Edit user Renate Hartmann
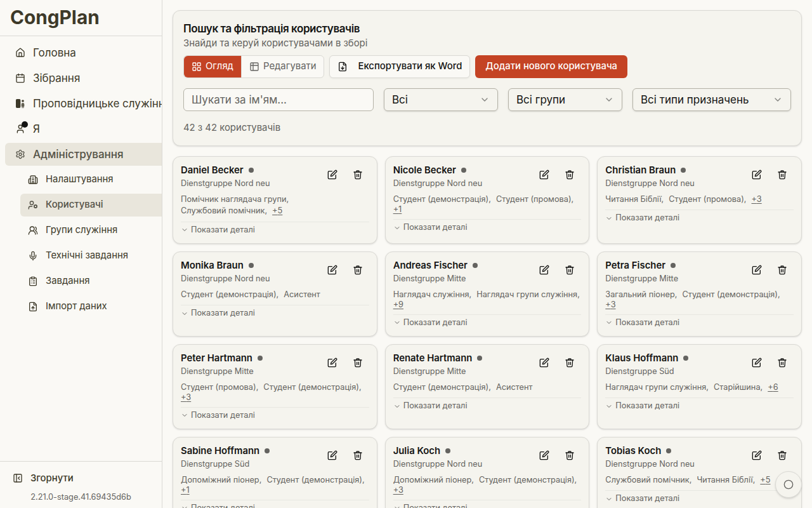Image resolution: width=812 pixels, height=508 pixels. click(x=544, y=363)
